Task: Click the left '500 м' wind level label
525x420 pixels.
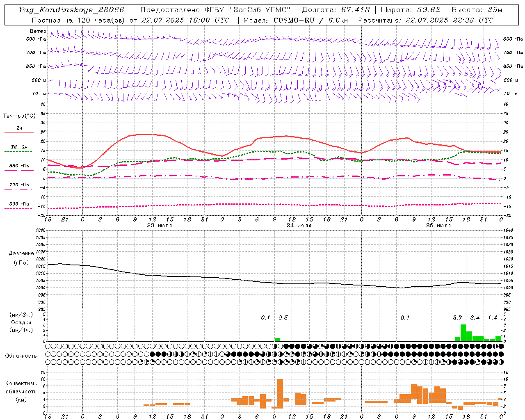Action: (x=39, y=80)
